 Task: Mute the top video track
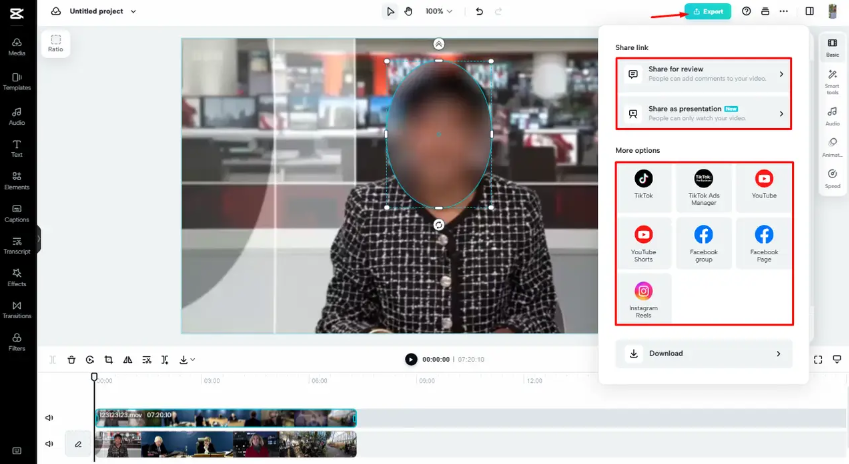(x=49, y=417)
